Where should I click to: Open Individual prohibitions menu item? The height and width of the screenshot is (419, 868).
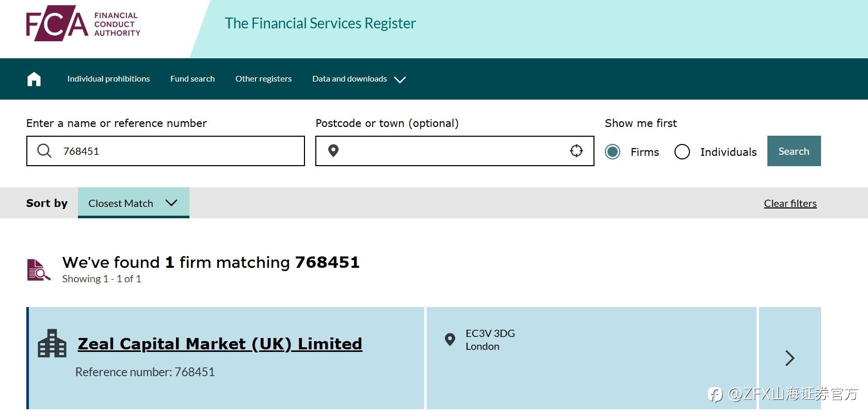(x=108, y=79)
